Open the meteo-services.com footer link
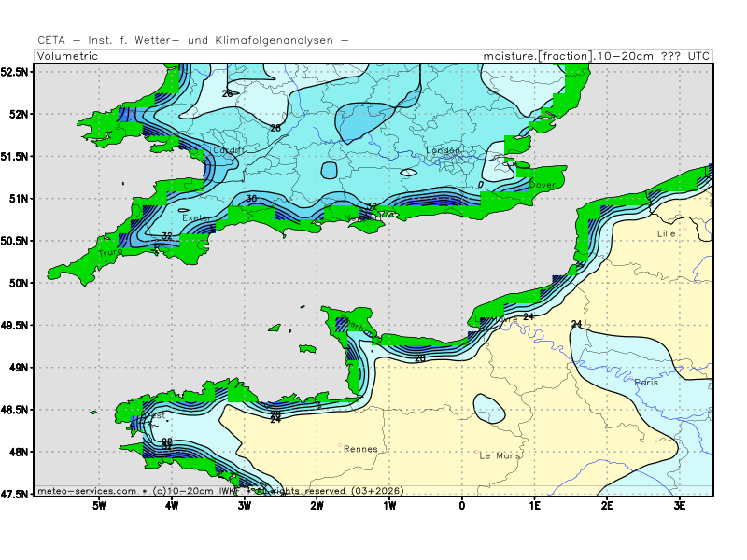The image size is (747, 560). (x=87, y=490)
